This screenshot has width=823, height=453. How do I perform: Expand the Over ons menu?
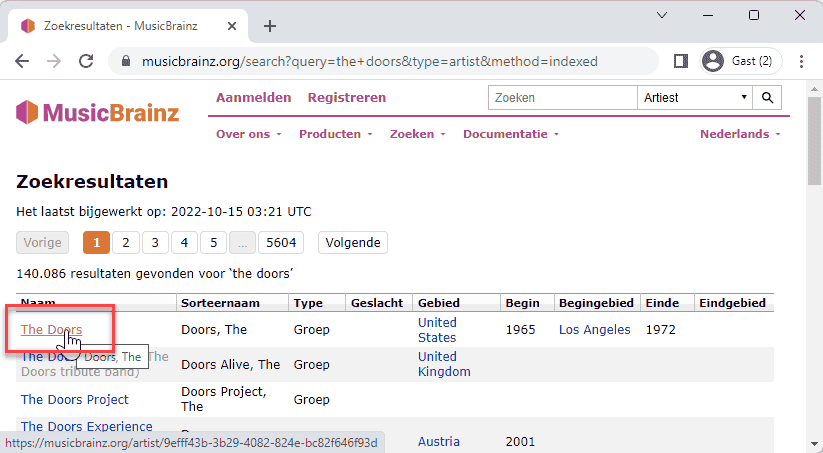pyautogui.click(x=249, y=134)
